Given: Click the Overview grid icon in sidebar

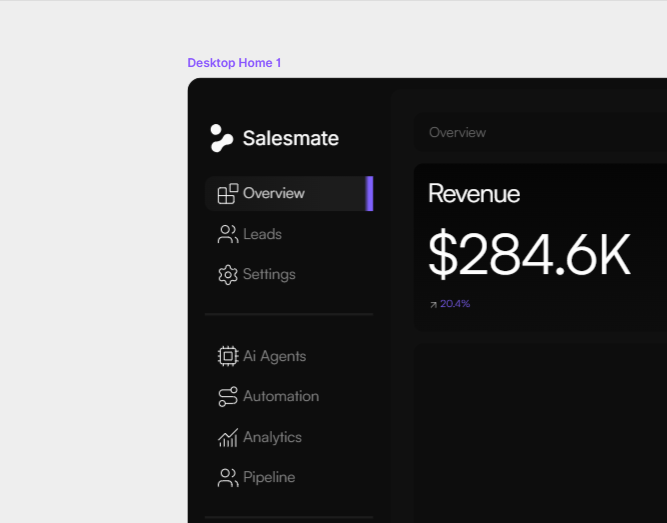Looking at the screenshot, I should tap(228, 194).
